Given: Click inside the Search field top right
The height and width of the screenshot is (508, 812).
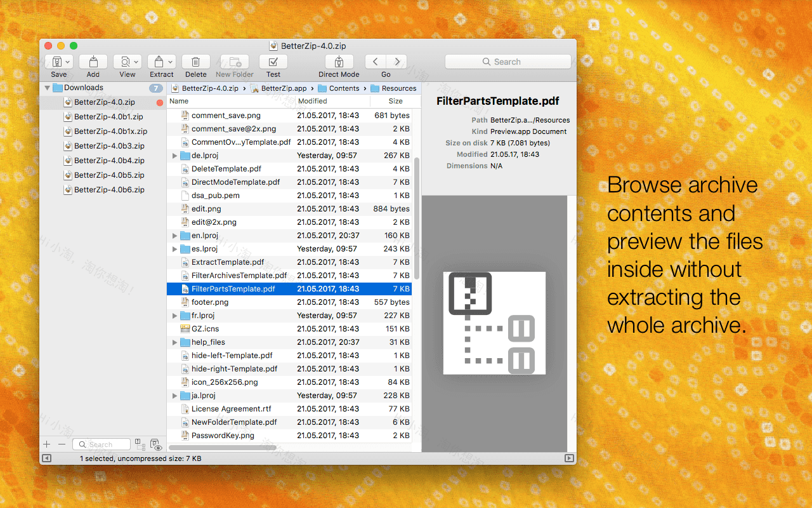Looking at the screenshot, I should 507,61.
